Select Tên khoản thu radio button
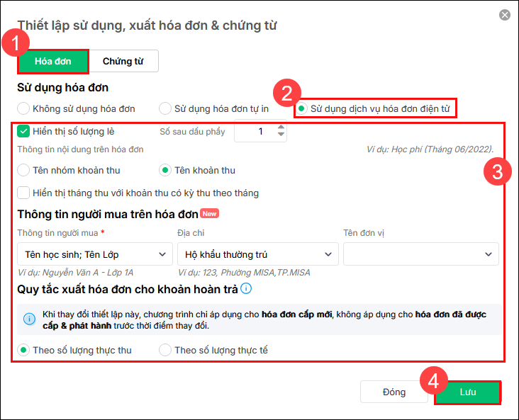 165,170
